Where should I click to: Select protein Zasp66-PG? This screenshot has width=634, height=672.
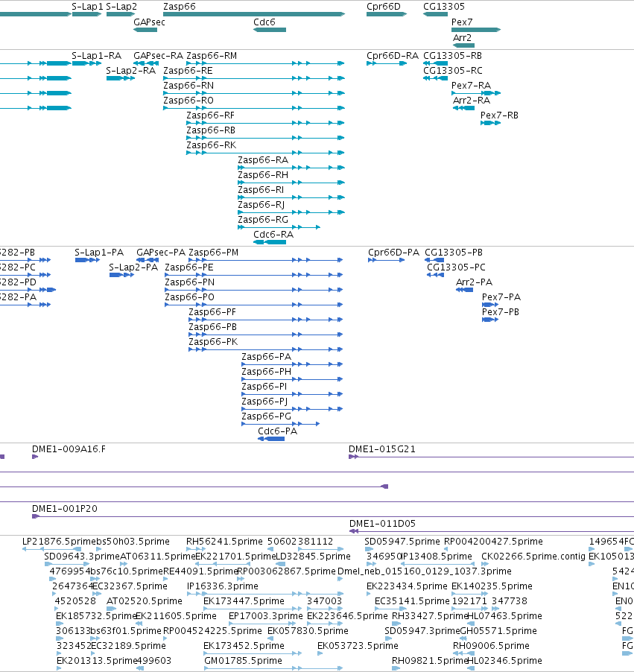pyautogui.click(x=281, y=424)
